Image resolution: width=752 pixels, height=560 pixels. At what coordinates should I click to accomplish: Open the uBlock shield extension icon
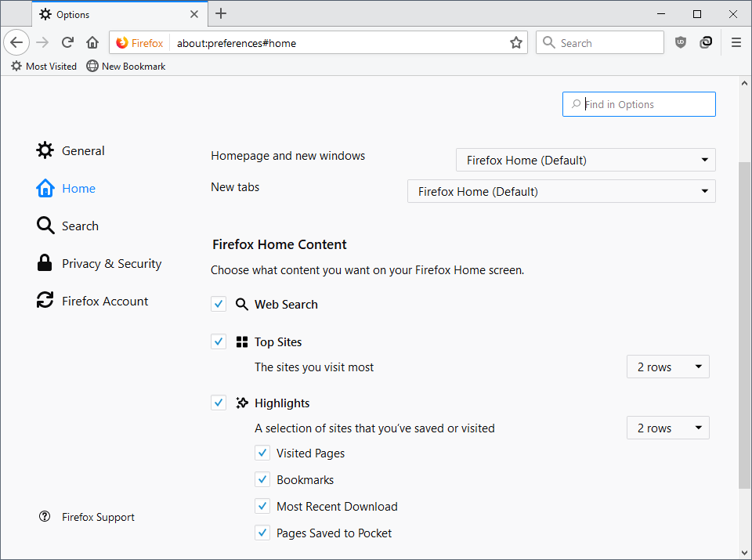pyautogui.click(x=681, y=42)
